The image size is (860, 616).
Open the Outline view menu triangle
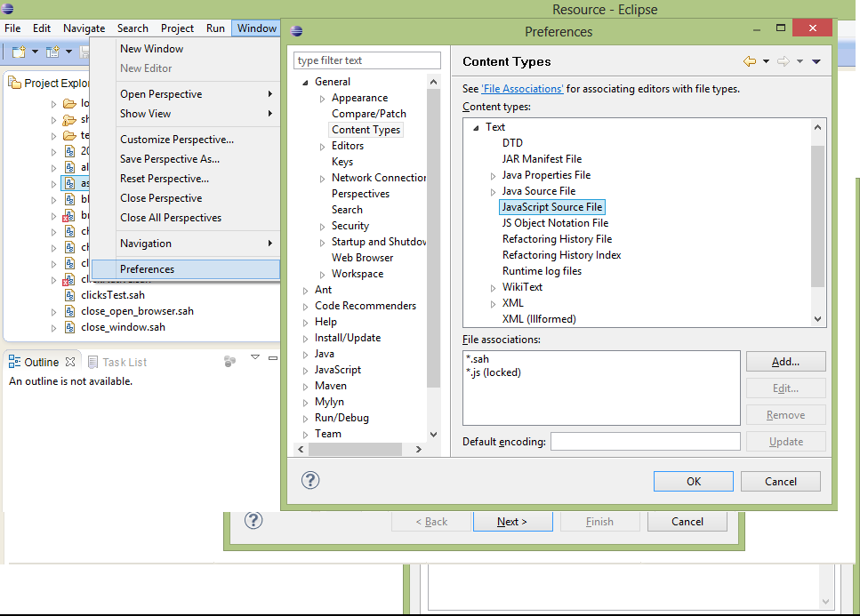coord(254,358)
